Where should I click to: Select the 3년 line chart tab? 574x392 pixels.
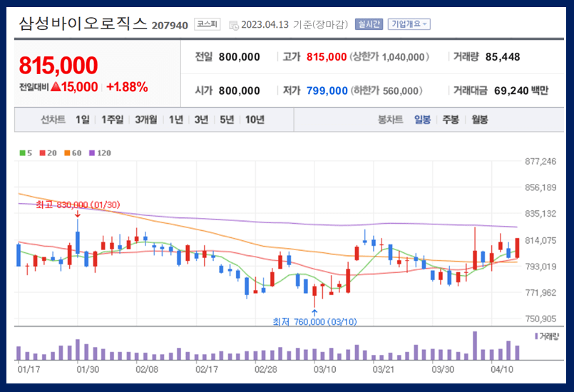[201, 120]
